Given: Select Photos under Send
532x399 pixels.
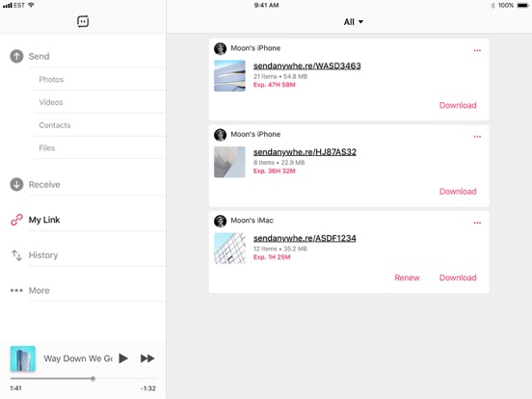Looking at the screenshot, I should [51, 79].
